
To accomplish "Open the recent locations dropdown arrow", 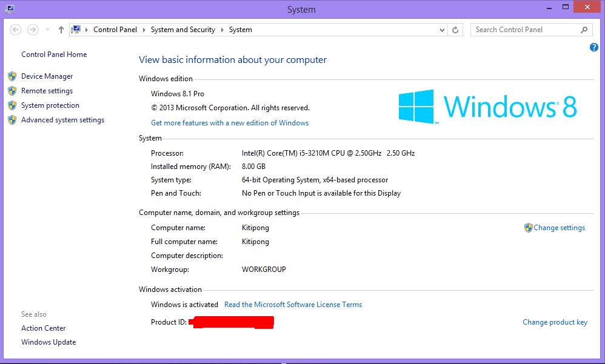I will click(47, 30).
